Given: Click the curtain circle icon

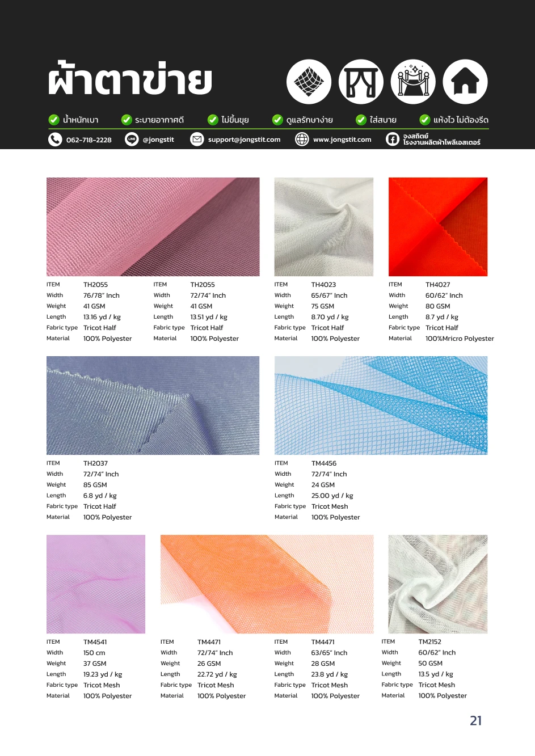Looking at the screenshot, I should (x=361, y=82).
